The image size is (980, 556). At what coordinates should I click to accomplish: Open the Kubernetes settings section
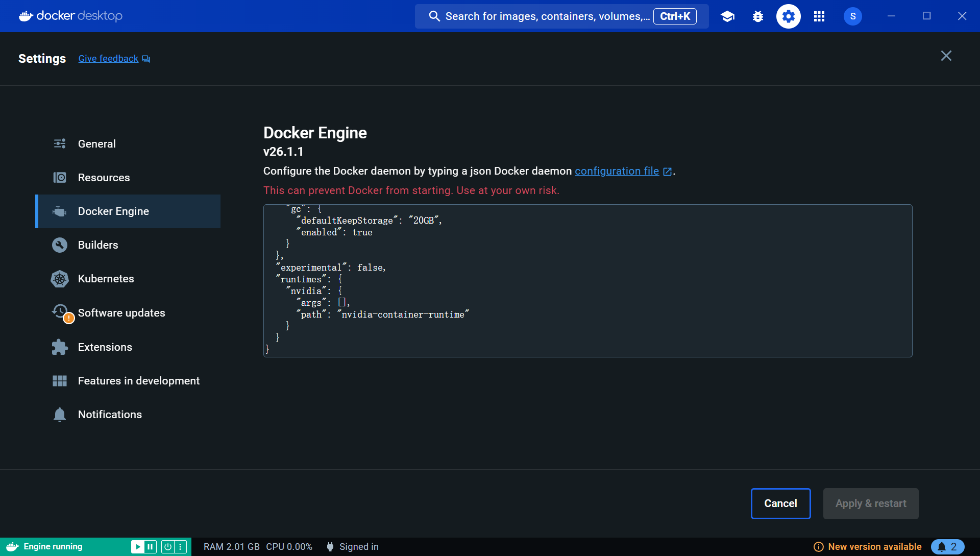(x=128, y=279)
